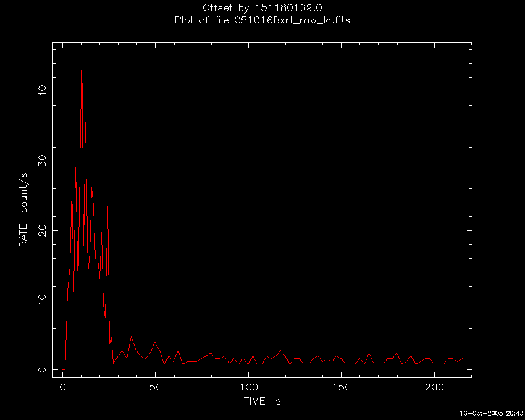Click the x-axis label 'TIME s'

click(262, 401)
